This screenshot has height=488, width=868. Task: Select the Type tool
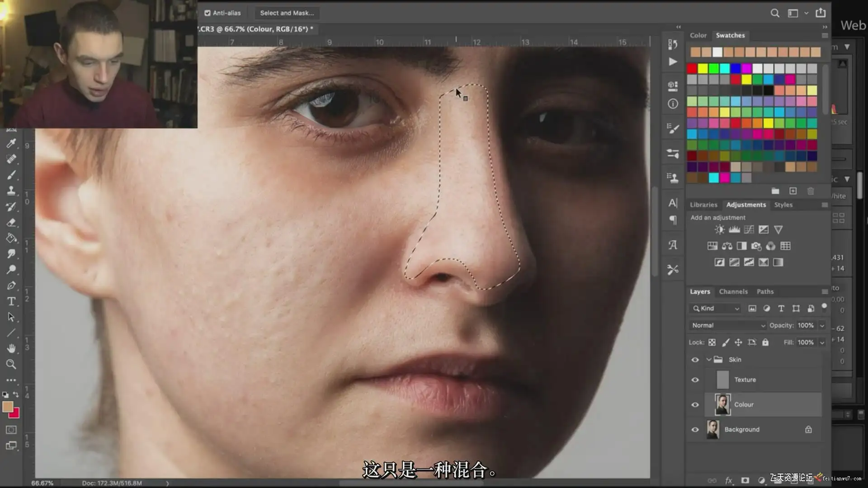point(11,301)
